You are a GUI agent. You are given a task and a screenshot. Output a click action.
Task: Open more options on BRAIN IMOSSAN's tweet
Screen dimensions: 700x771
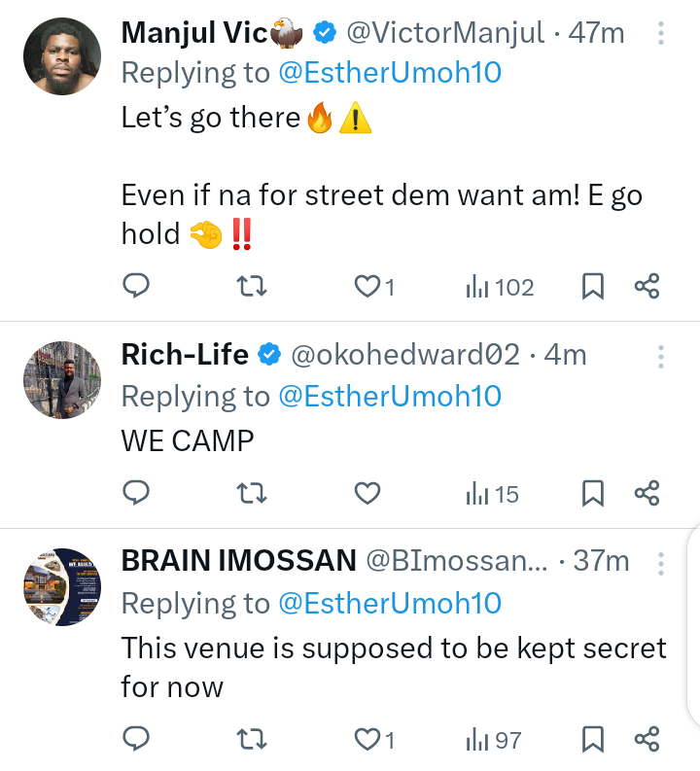click(x=661, y=563)
